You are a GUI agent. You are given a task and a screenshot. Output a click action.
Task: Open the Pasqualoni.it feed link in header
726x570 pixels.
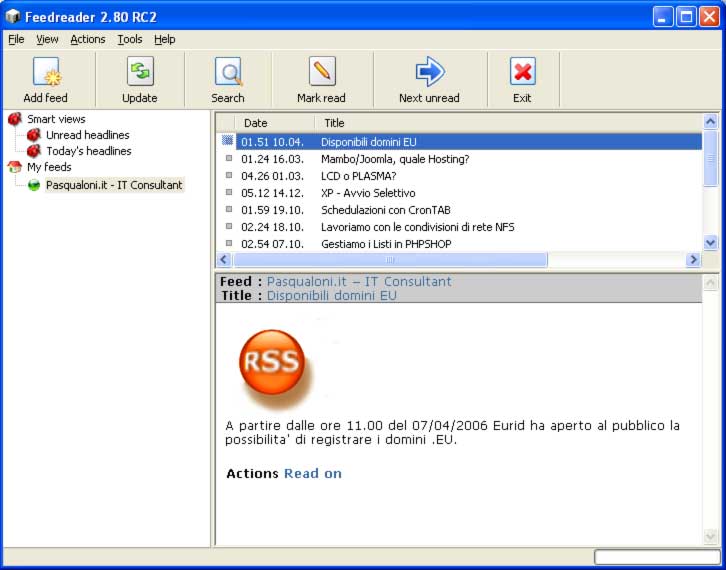(359, 282)
